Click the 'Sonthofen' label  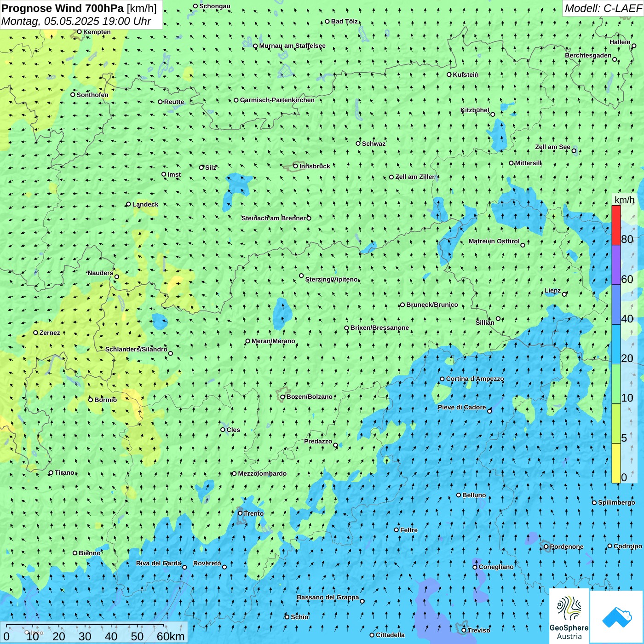tap(92, 95)
